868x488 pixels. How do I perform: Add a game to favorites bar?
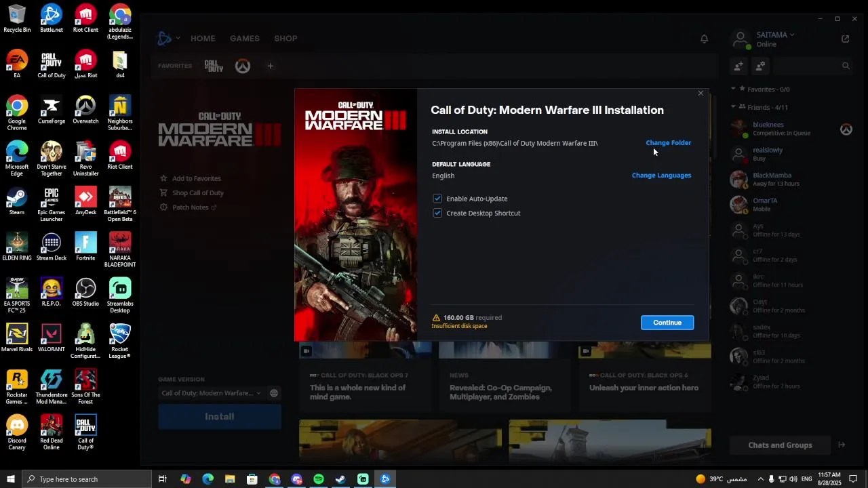point(270,66)
